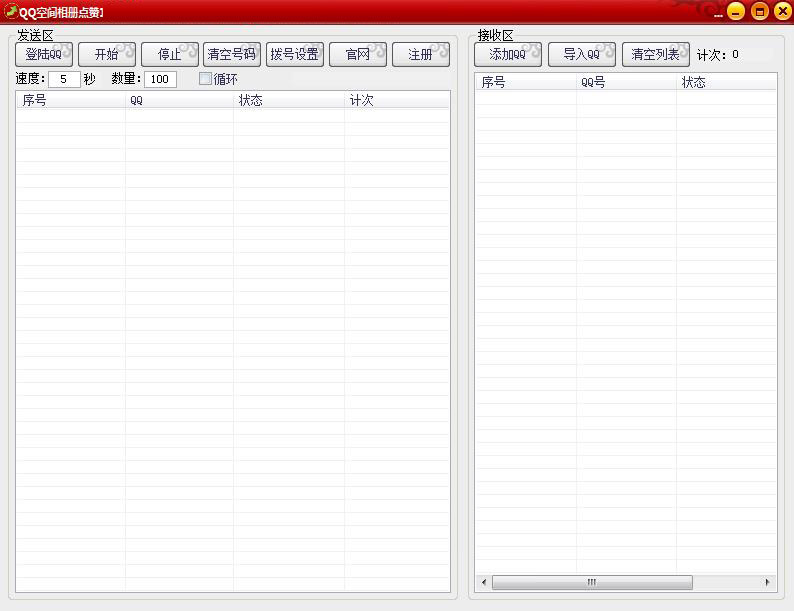Clear numbers with 清空号码 button

tap(232, 54)
